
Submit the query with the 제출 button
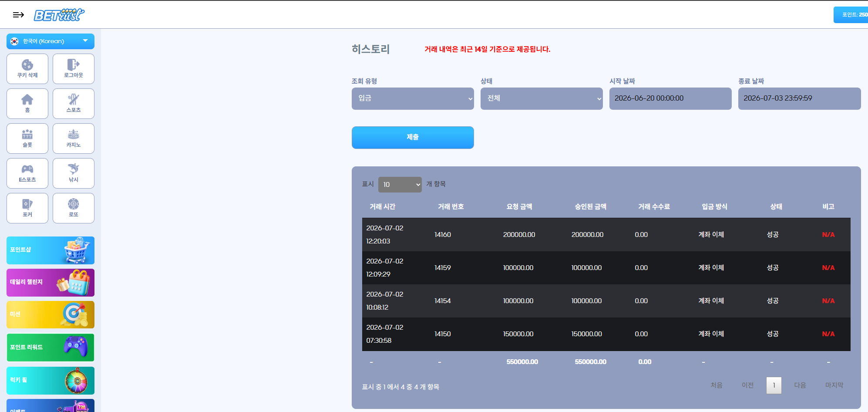click(x=413, y=138)
